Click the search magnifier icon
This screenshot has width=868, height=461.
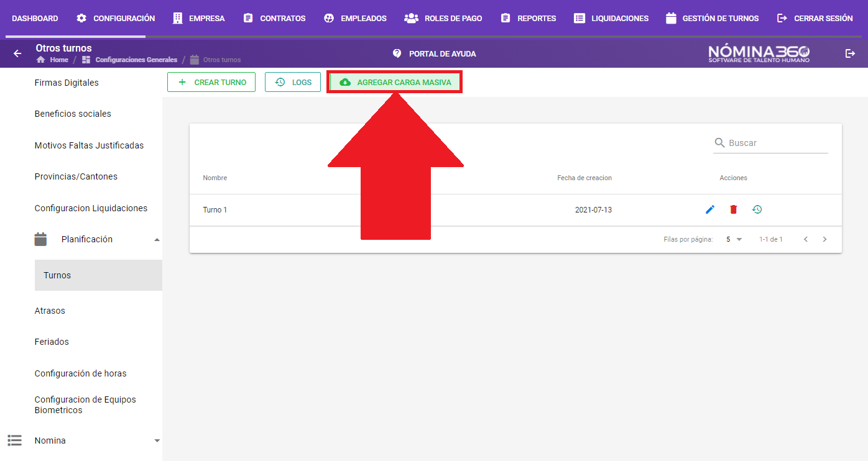(x=720, y=143)
